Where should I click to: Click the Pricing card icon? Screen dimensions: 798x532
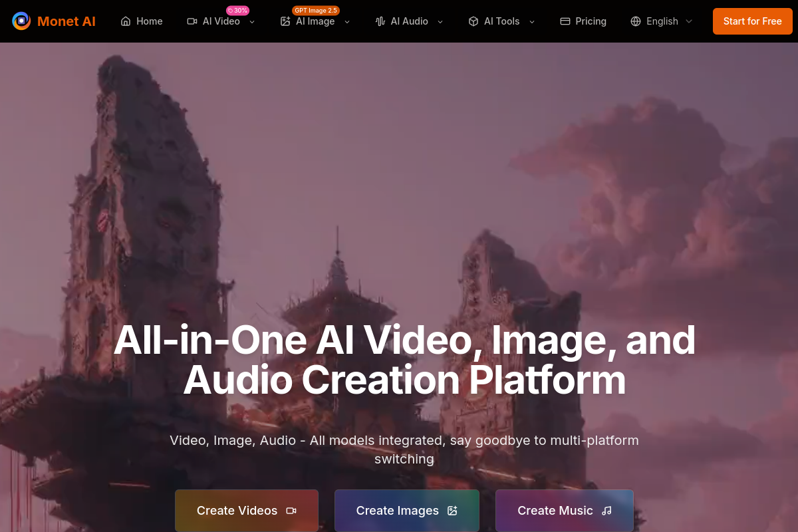coord(565,21)
